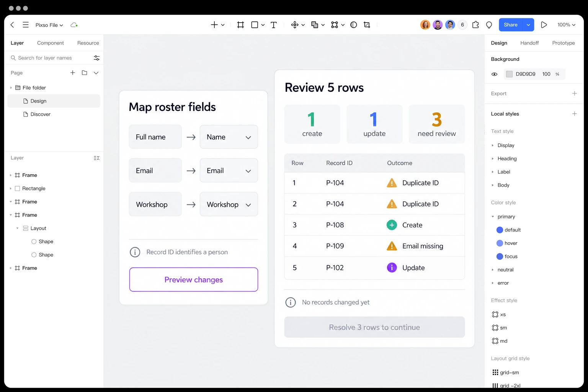This screenshot has width=588, height=392.
Task: Click the background opacity 100 field
Action: pos(546,74)
